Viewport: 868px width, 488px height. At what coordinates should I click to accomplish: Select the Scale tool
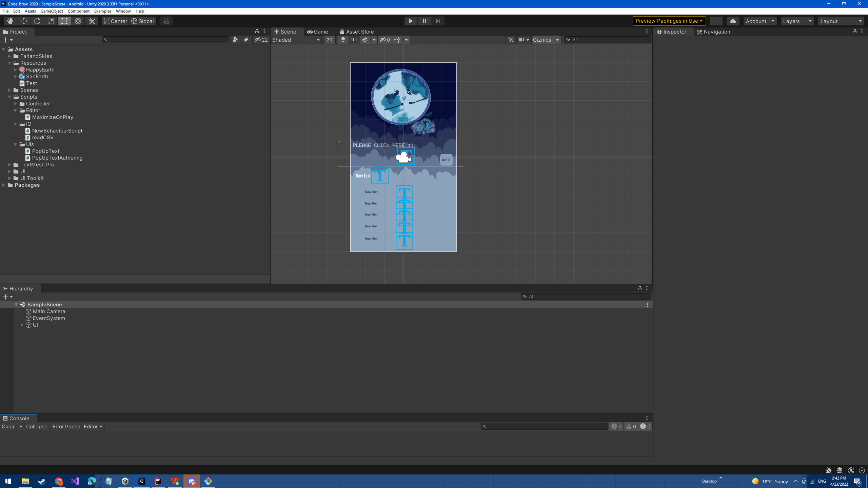pyautogui.click(x=51, y=21)
